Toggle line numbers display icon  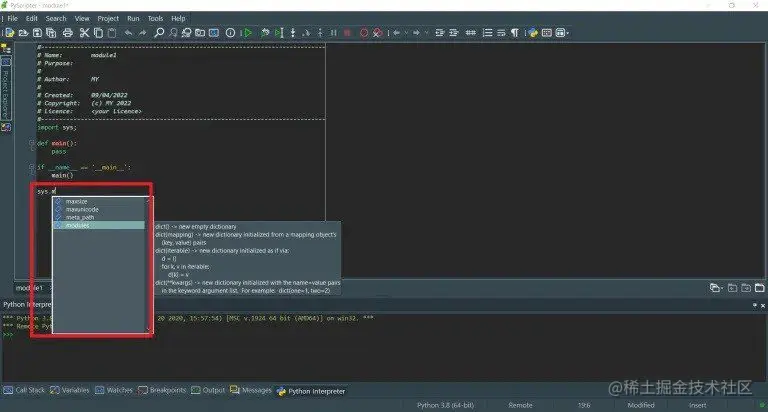pyautogui.click(x=487, y=33)
